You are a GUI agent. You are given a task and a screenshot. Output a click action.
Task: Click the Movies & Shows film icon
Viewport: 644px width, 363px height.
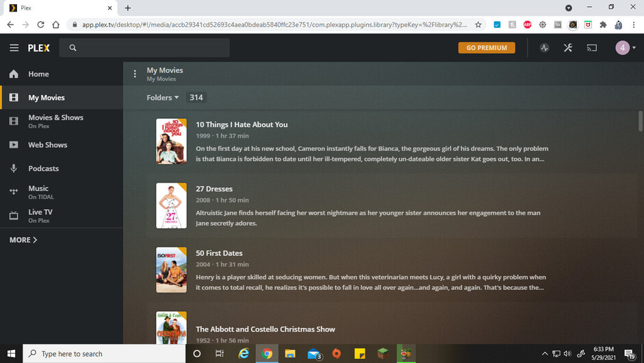[14, 121]
